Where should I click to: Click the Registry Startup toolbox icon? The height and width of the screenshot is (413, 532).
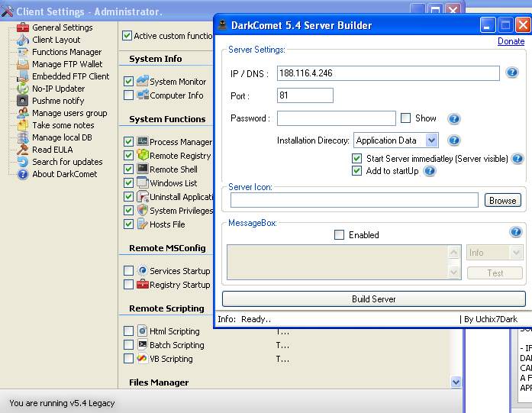pyautogui.click(x=143, y=285)
